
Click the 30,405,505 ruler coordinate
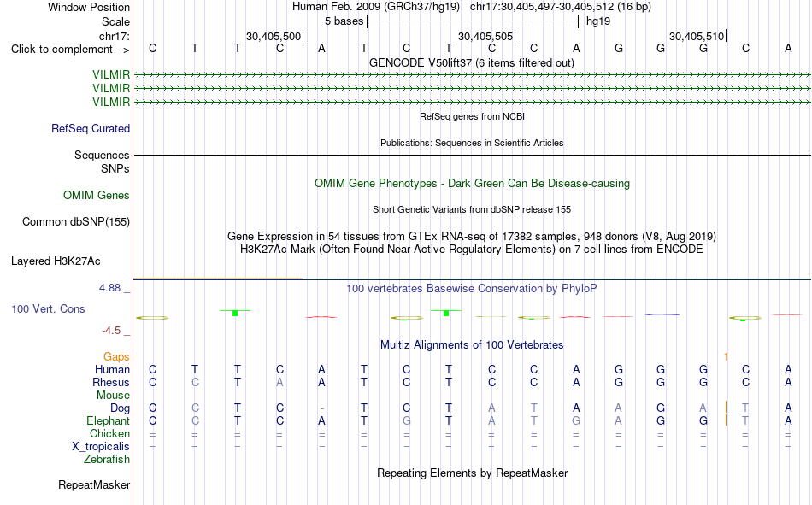[x=485, y=36]
